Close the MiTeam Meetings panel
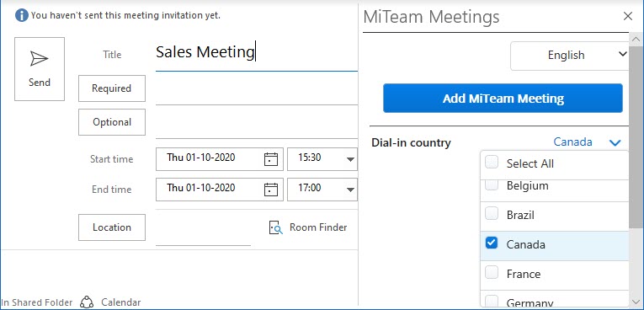 [627, 16]
